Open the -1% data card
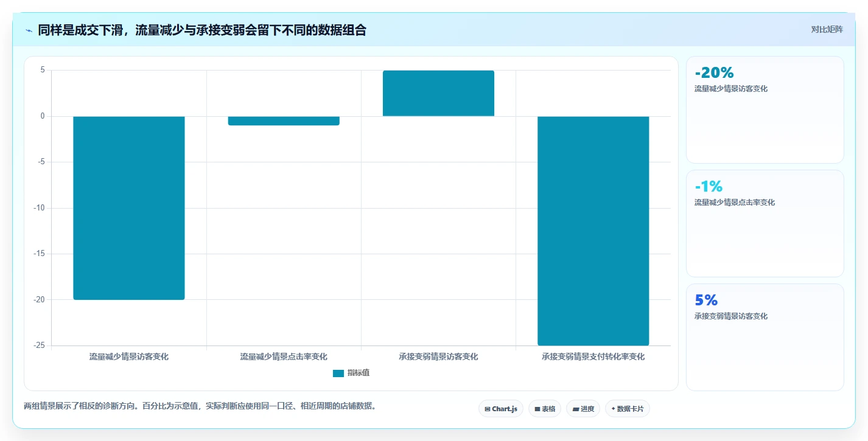The height and width of the screenshot is (441, 868). coord(765,224)
